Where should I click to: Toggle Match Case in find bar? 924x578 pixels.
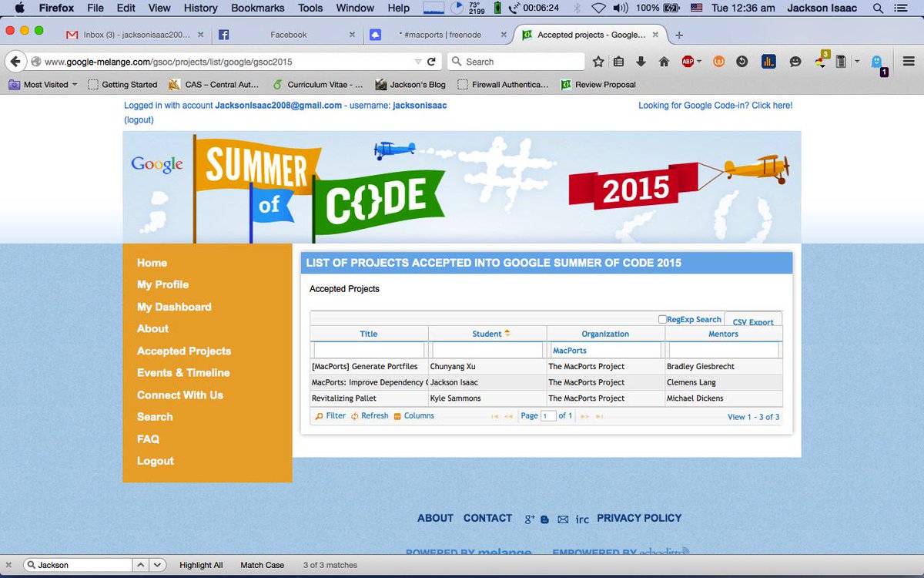point(262,565)
